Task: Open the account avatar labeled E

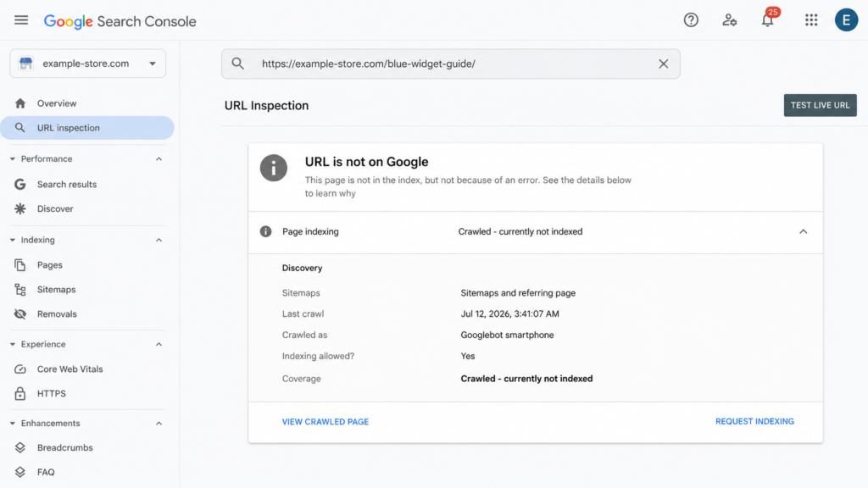Action: pos(846,20)
